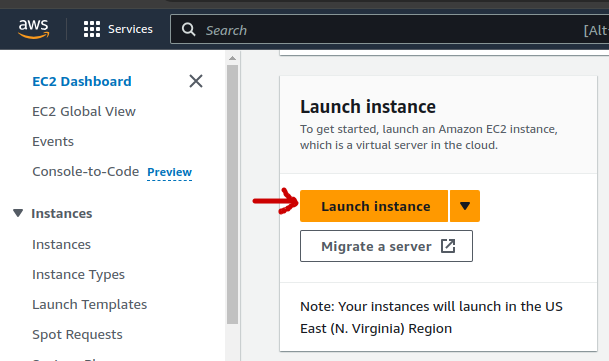The width and height of the screenshot is (609, 361).
Task: Open Launch Templates in the sidebar
Action: coord(90,304)
